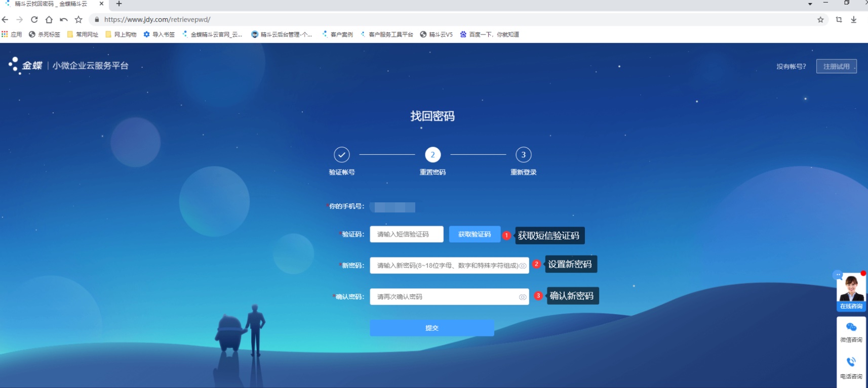868x388 pixels.
Task: Open the 导入书签 bookmark
Action: point(159,34)
